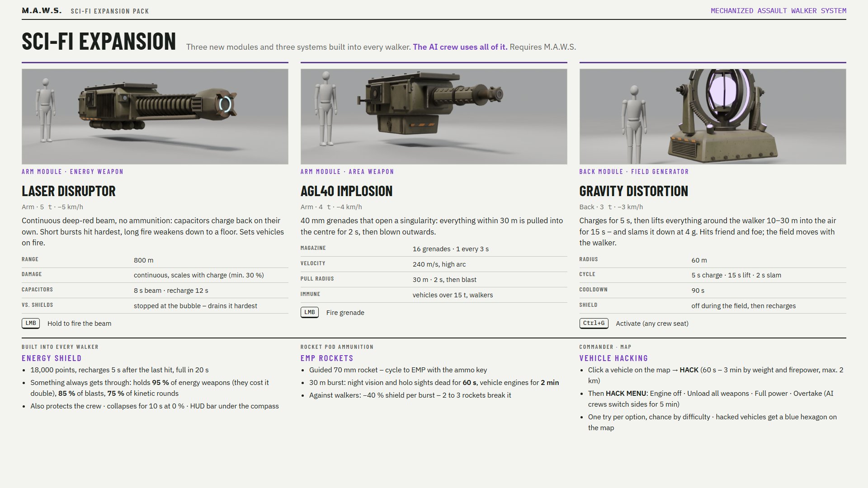Click bullet 'Also protects the crew'

click(x=155, y=406)
